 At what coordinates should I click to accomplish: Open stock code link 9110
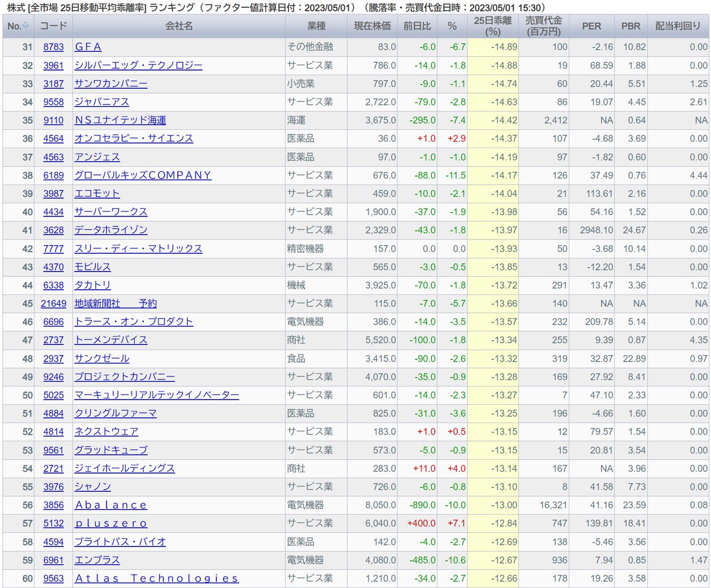click(53, 120)
